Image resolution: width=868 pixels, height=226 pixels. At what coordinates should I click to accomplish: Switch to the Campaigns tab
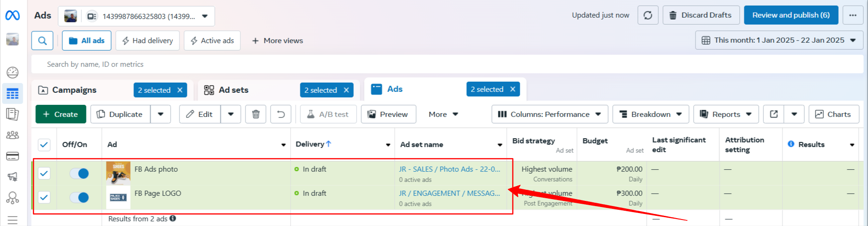(x=74, y=90)
